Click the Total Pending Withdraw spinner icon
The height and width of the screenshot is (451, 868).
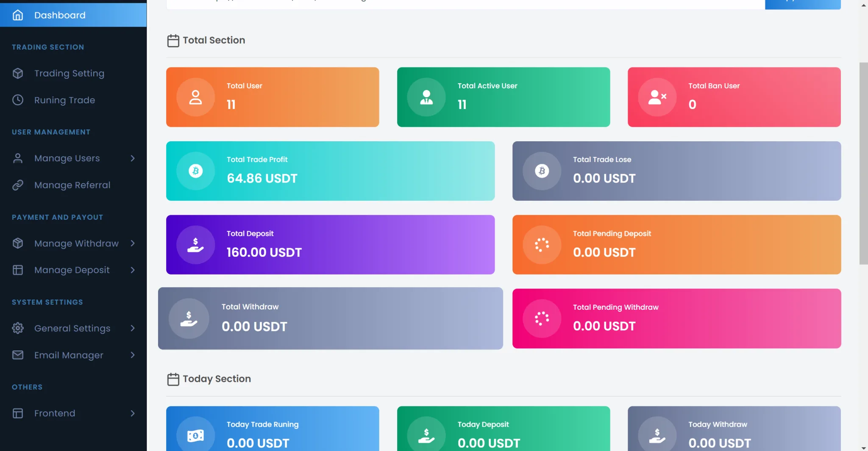pyautogui.click(x=542, y=319)
